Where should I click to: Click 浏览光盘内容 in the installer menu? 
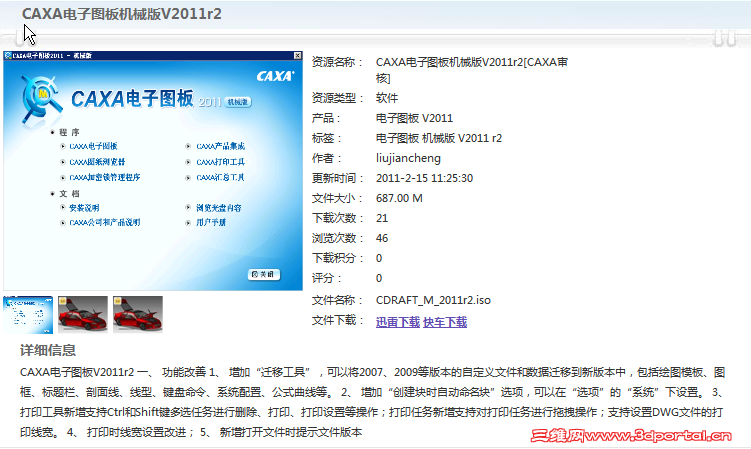[218, 208]
